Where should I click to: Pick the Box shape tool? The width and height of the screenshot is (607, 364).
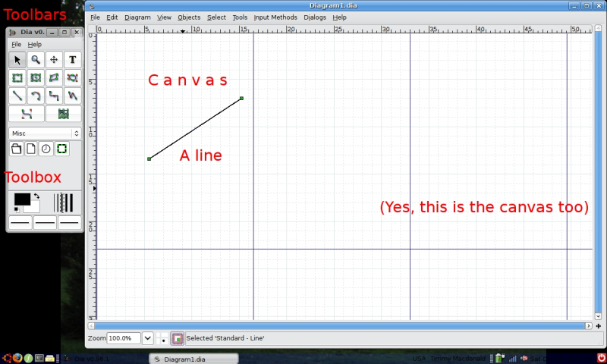[17, 77]
